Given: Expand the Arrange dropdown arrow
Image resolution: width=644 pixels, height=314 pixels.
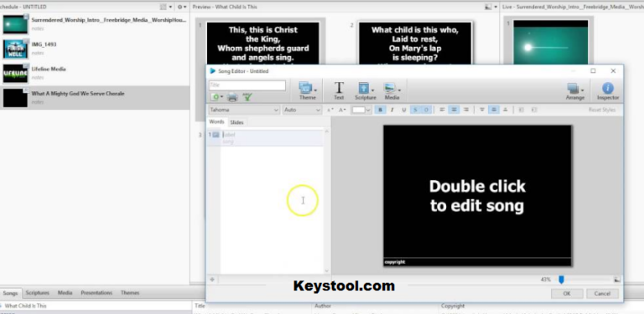Looking at the screenshot, I should [583, 90].
